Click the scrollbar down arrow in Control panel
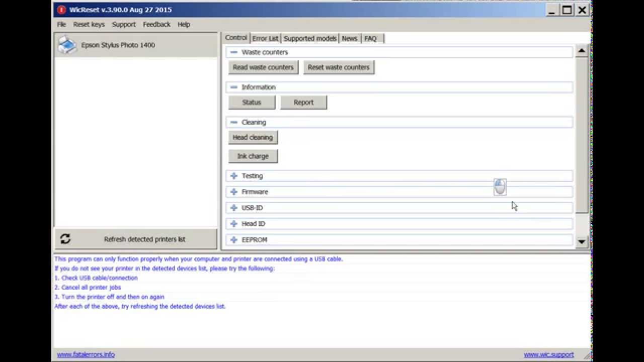The width and height of the screenshot is (644, 362). click(582, 242)
